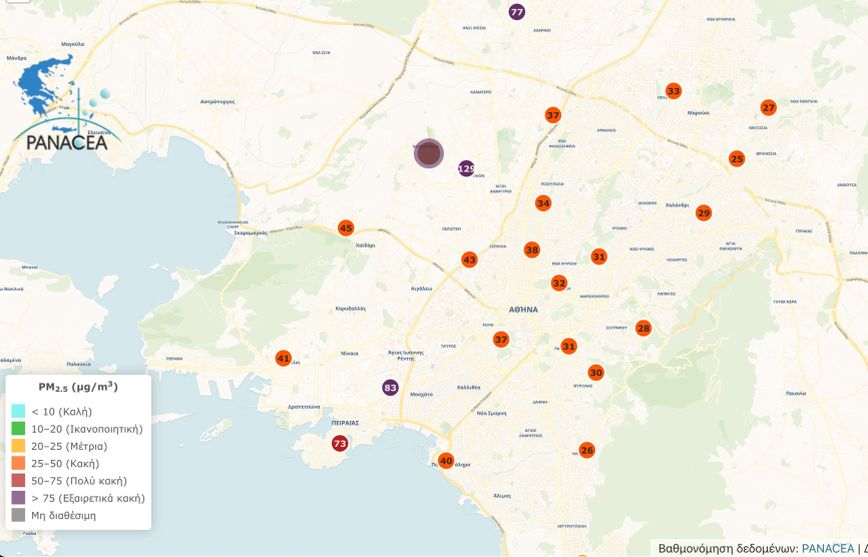Select the purple sensor marker reading 77

click(x=517, y=12)
